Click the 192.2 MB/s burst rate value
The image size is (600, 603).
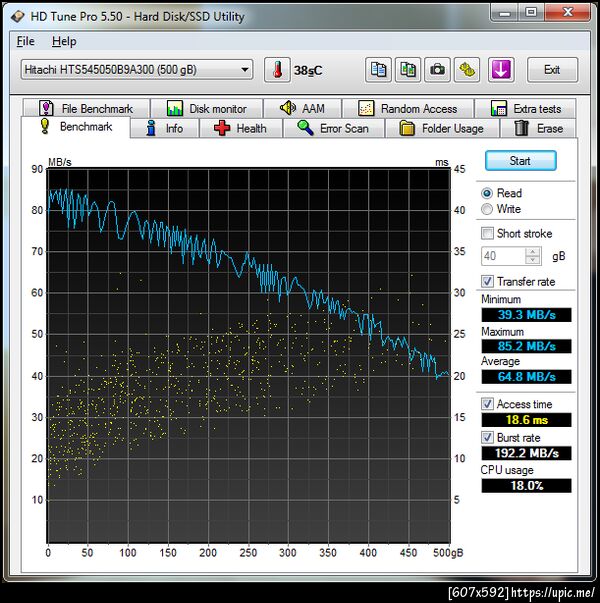[x=526, y=453]
